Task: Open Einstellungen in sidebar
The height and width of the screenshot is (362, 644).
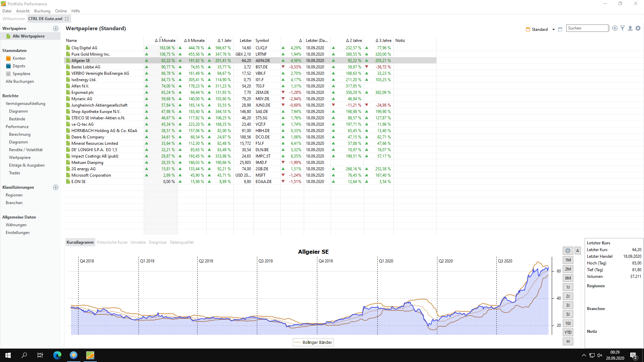Action: (x=17, y=233)
